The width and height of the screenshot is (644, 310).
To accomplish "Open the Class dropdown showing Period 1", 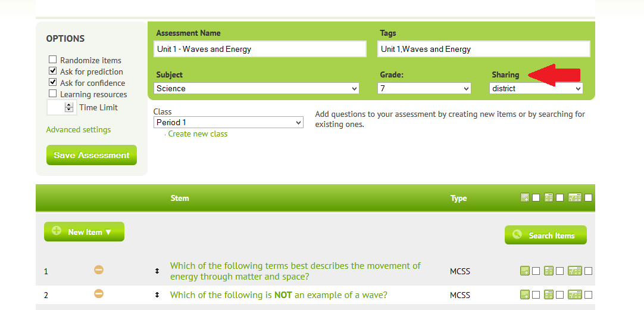I will 229,123.
